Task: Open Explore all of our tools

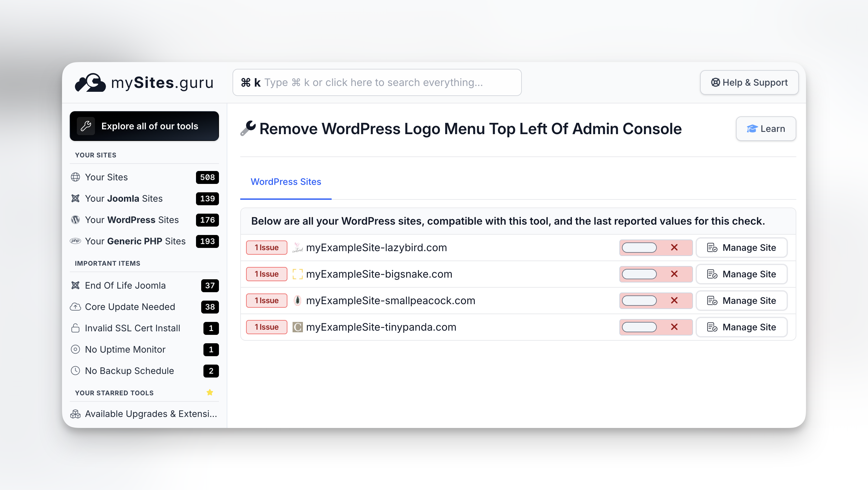Action: tap(144, 126)
